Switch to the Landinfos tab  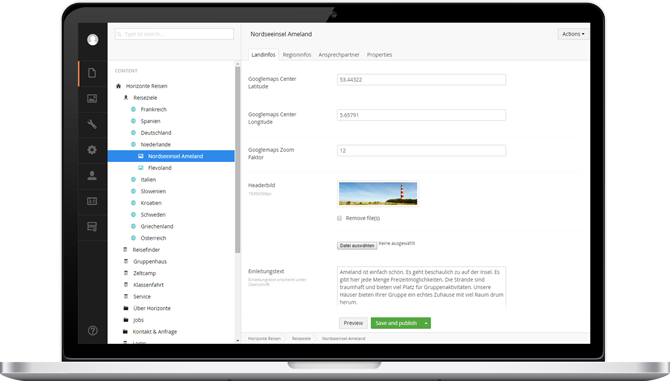pyautogui.click(x=263, y=55)
